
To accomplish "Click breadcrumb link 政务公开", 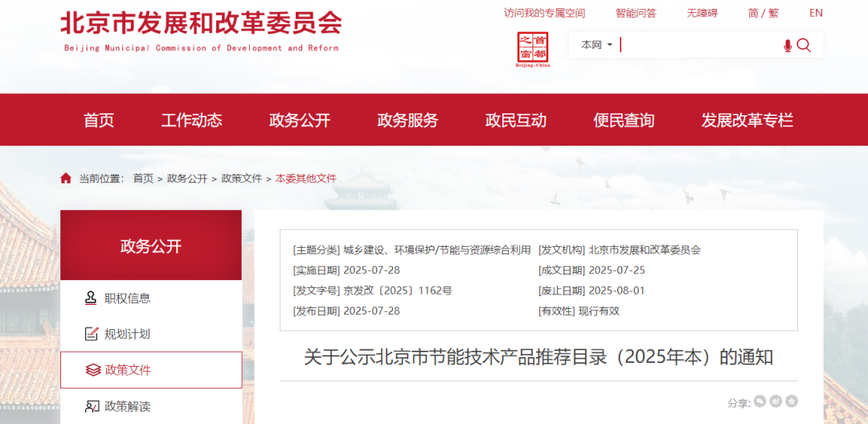I will 187,179.
